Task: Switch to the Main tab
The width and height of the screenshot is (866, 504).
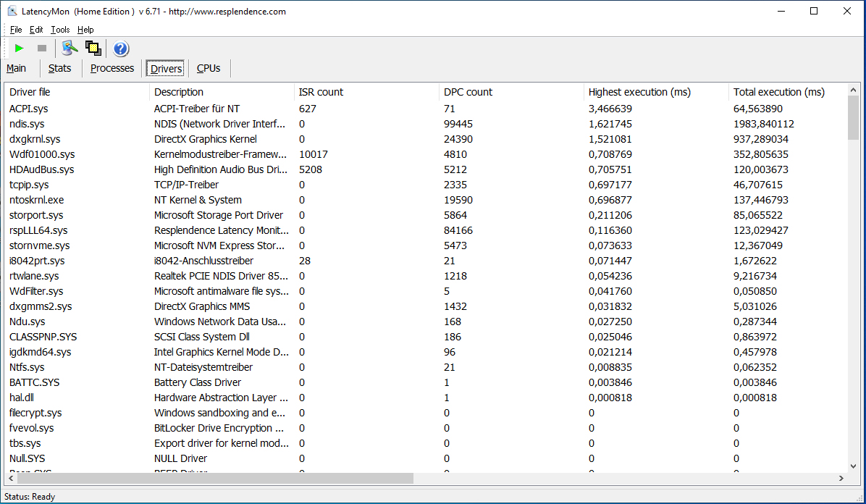Action: [x=16, y=68]
